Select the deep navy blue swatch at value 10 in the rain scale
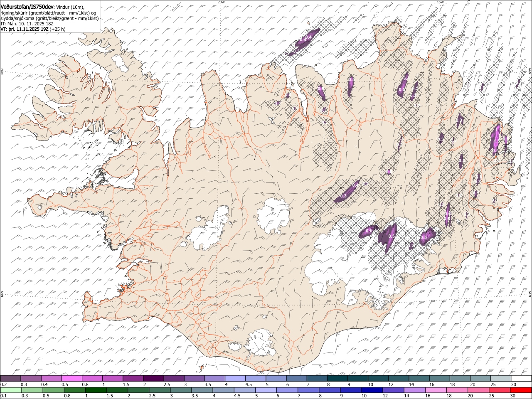 (x=372, y=390)
